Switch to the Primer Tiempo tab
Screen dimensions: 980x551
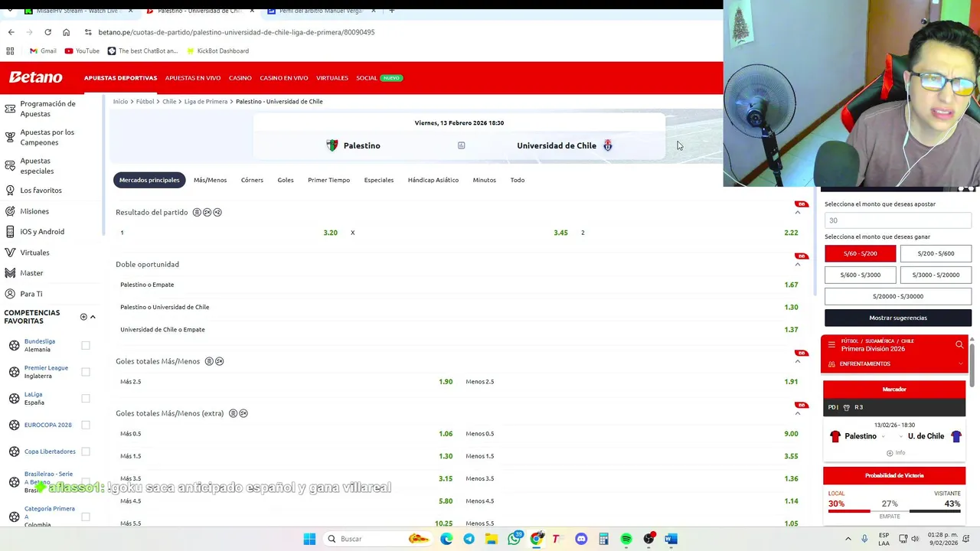click(328, 180)
